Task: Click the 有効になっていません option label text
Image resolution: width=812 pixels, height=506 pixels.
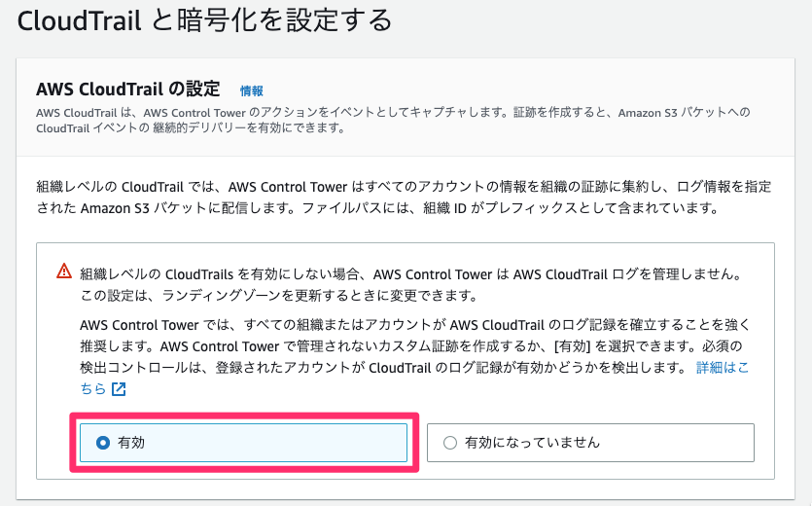Action: pyautogui.click(x=532, y=443)
